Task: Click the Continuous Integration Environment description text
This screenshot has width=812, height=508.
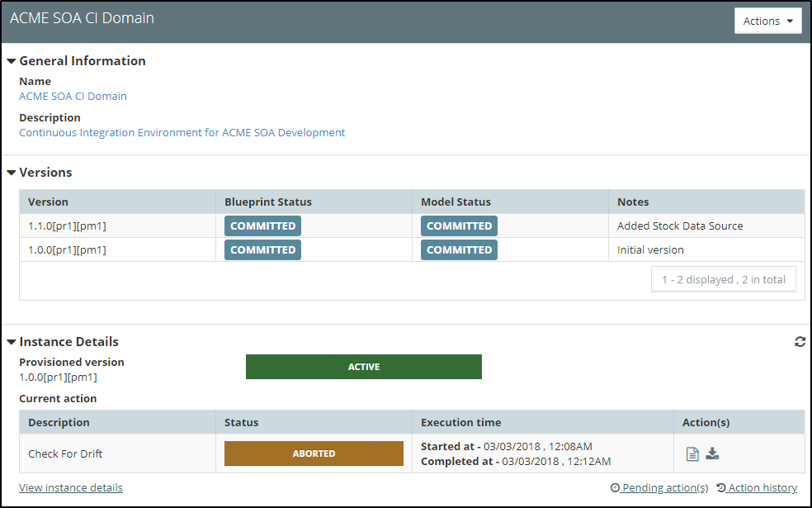Action: pyautogui.click(x=182, y=133)
